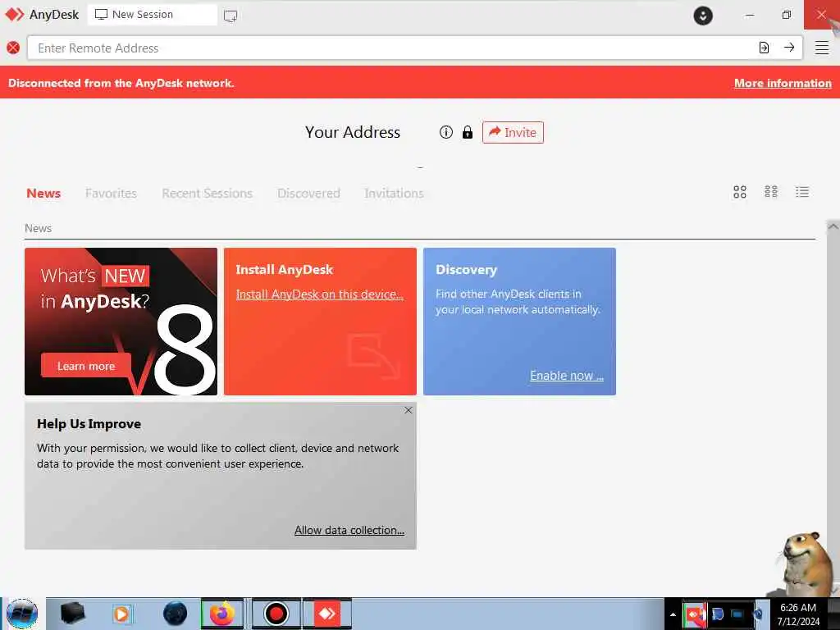Click Learn more on What's New card
The height and width of the screenshot is (630, 840).
click(x=85, y=366)
